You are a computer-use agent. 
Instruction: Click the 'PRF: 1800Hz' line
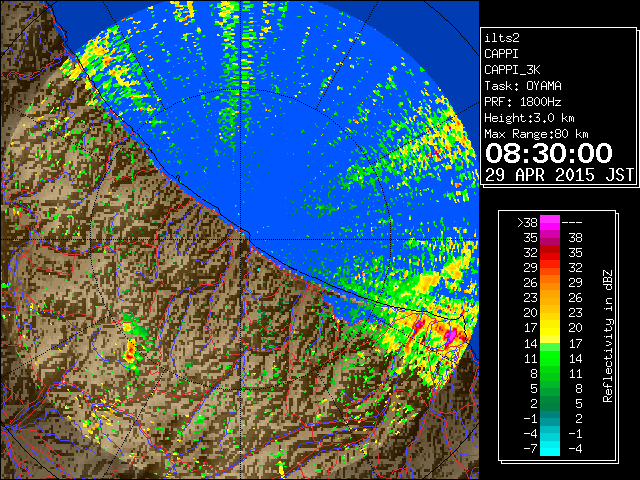click(x=523, y=102)
